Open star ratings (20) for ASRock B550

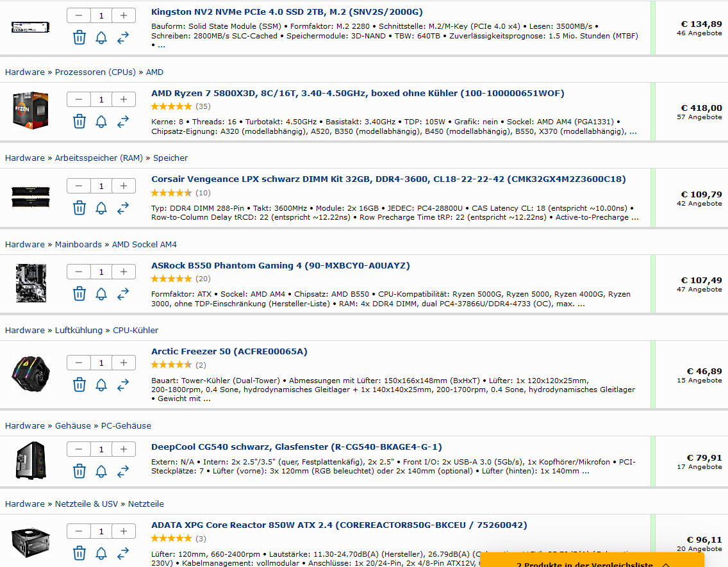pyautogui.click(x=181, y=279)
